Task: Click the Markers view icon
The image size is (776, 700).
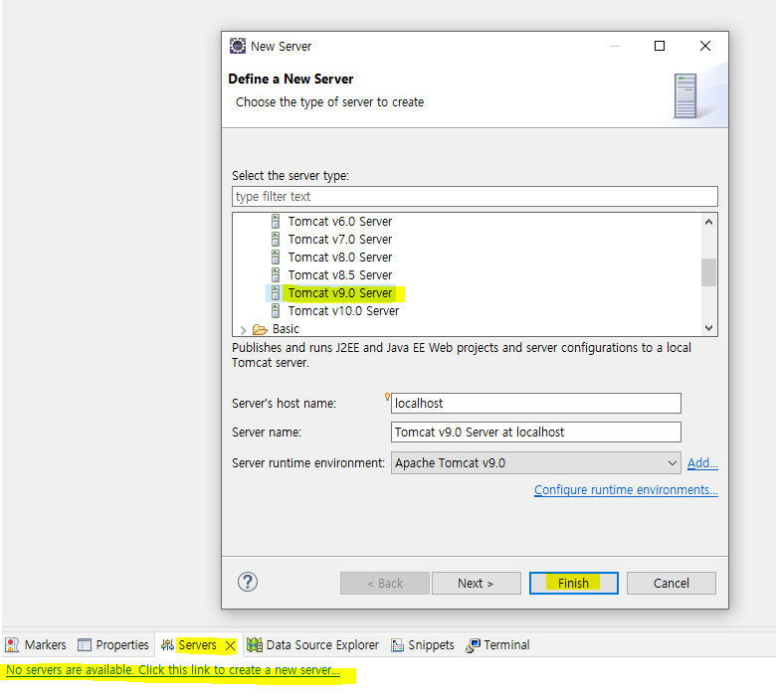Action: (12, 644)
